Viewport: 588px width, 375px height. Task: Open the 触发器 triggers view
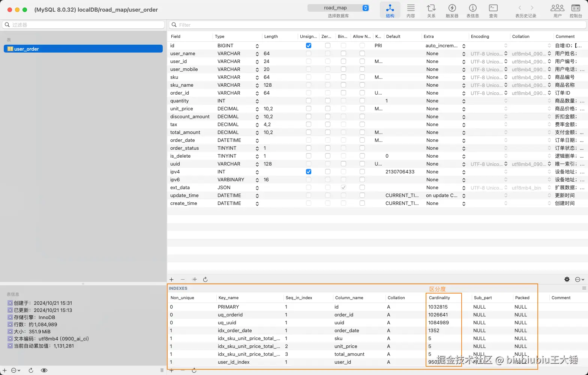[452, 11]
